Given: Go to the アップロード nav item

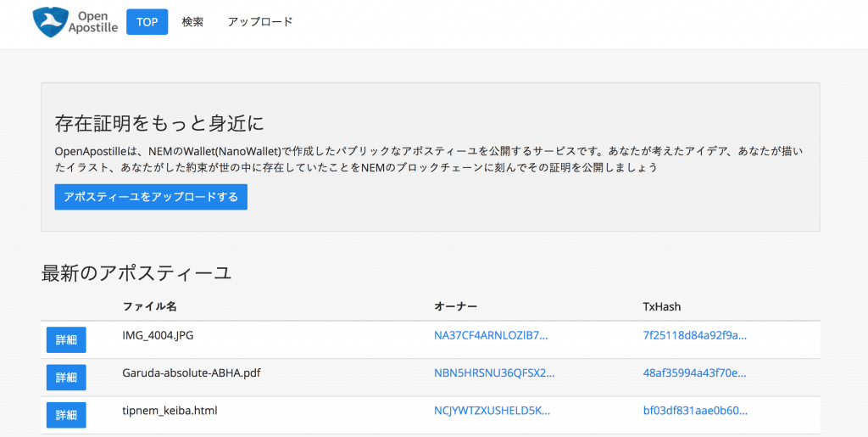Looking at the screenshot, I should [260, 22].
